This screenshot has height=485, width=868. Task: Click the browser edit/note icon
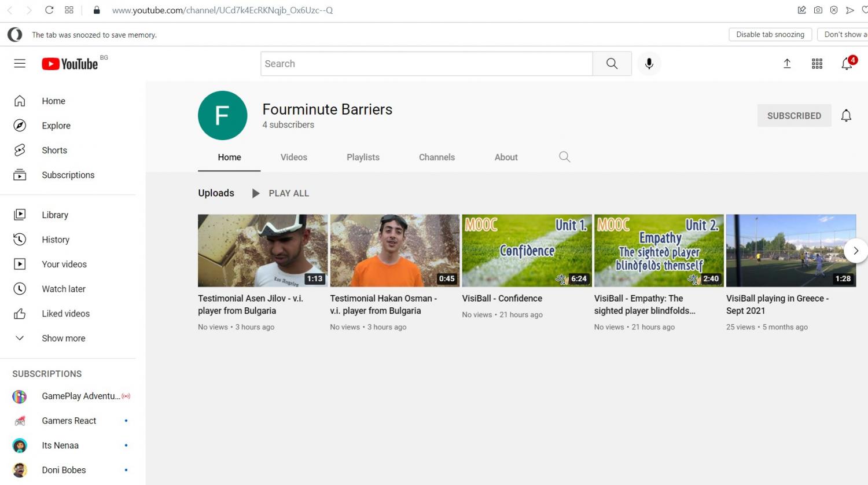pyautogui.click(x=801, y=10)
